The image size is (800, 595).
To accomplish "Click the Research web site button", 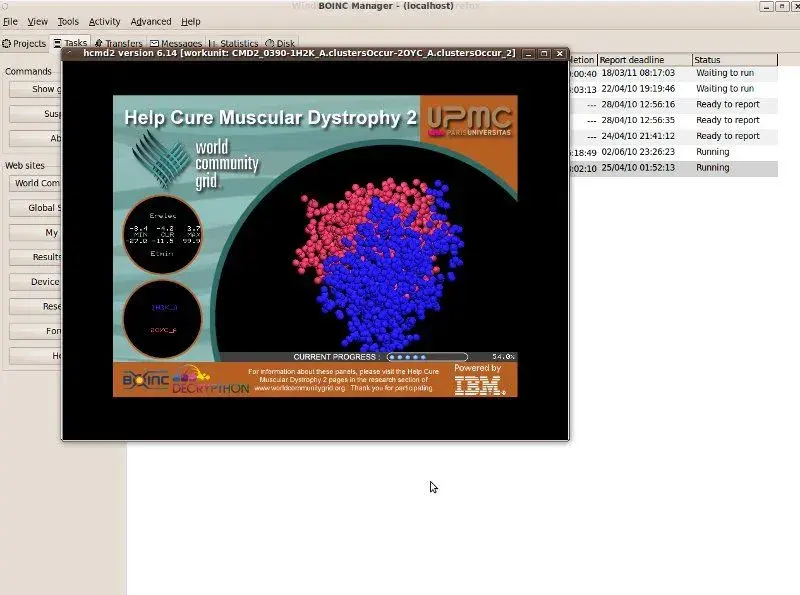I will click(35, 306).
